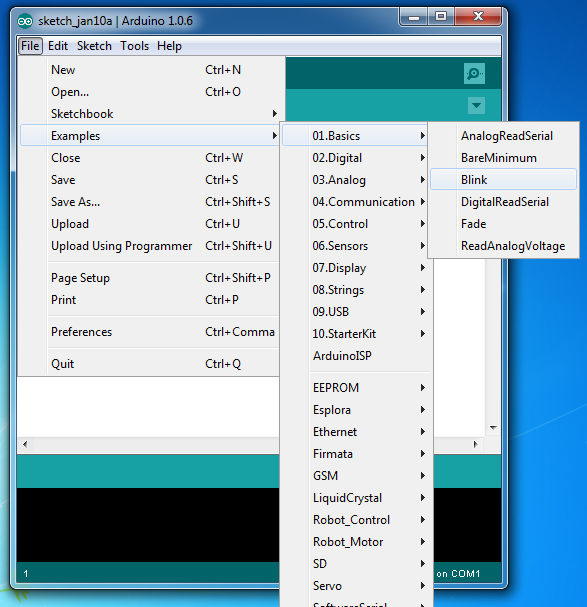The width and height of the screenshot is (587, 607).
Task: Open the Sketch menu
Action: click(94, 46)
